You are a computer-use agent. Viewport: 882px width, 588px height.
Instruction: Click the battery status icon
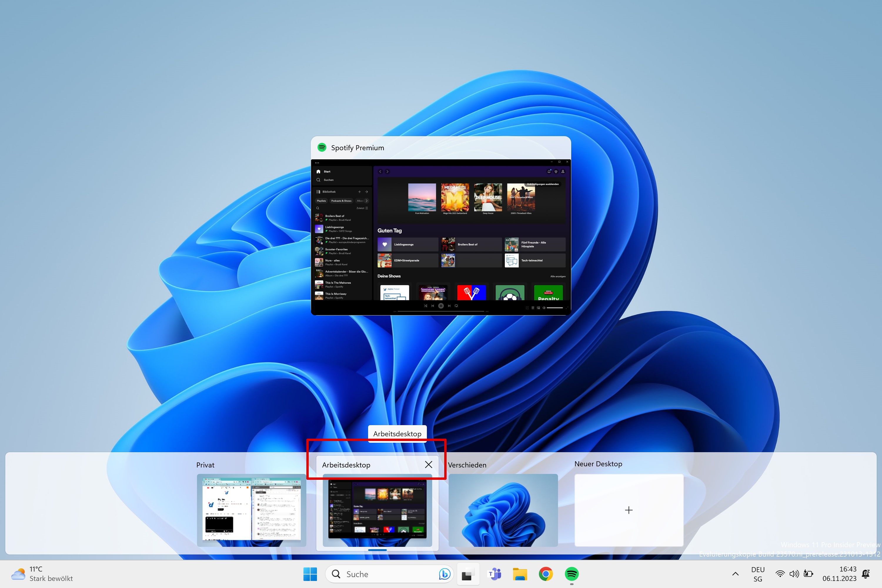pos(808,574)
